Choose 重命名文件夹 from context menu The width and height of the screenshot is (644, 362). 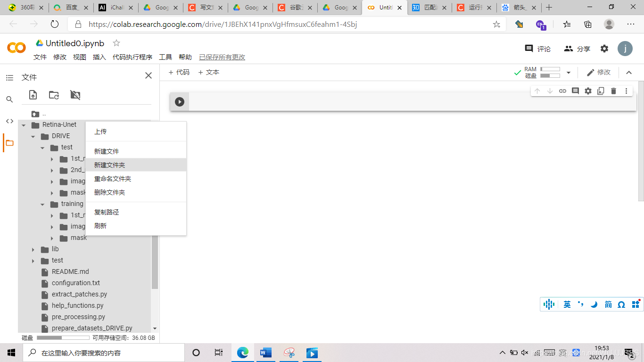click(136, 179)
